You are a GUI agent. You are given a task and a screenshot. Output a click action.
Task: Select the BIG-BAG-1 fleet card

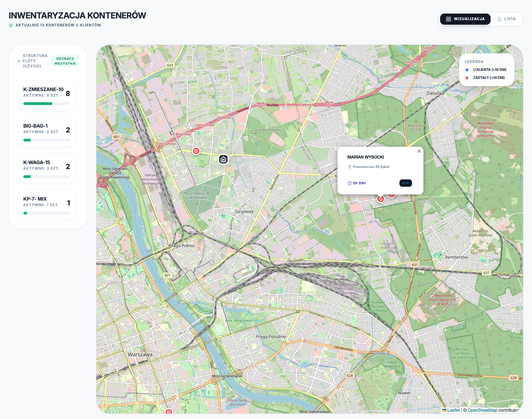[47, 132]
